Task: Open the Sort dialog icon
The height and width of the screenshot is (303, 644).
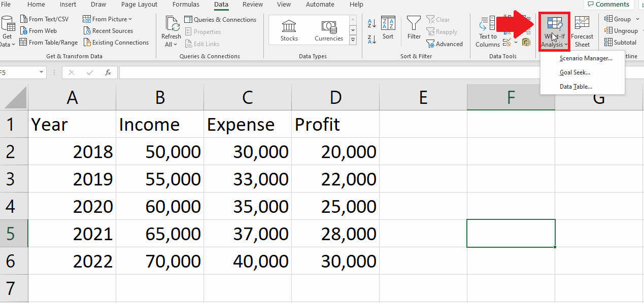Action: pyautogui.click(x=388, y=28)
